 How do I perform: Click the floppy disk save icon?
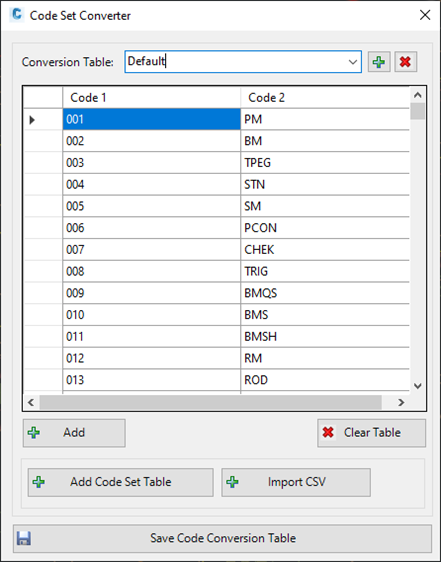24,538
